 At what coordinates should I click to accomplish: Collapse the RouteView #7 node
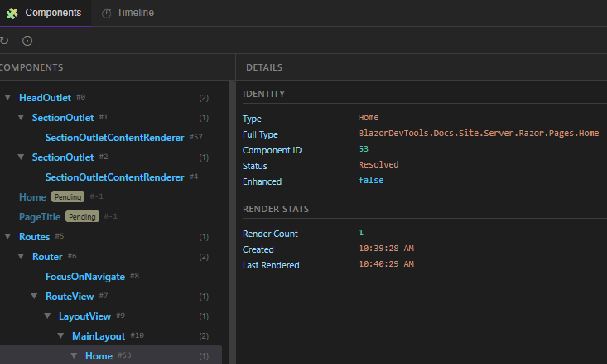[x=34, y=296]
